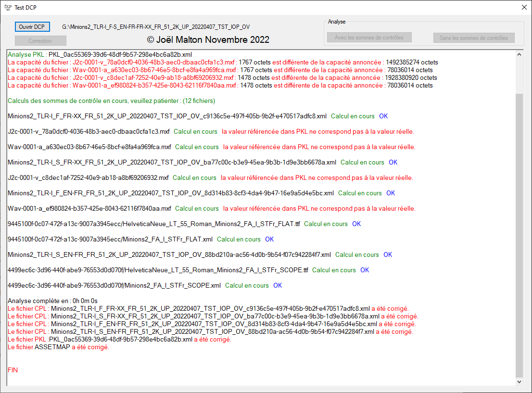Click the HelveticaNeue STFr_SCOPE.ttf checksum row

point(188,270)
